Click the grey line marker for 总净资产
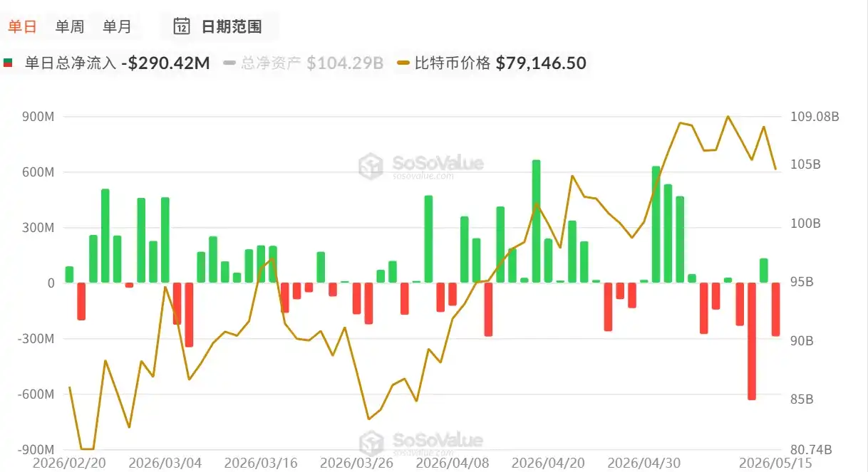The image size is (868, 472). (229, 63)
